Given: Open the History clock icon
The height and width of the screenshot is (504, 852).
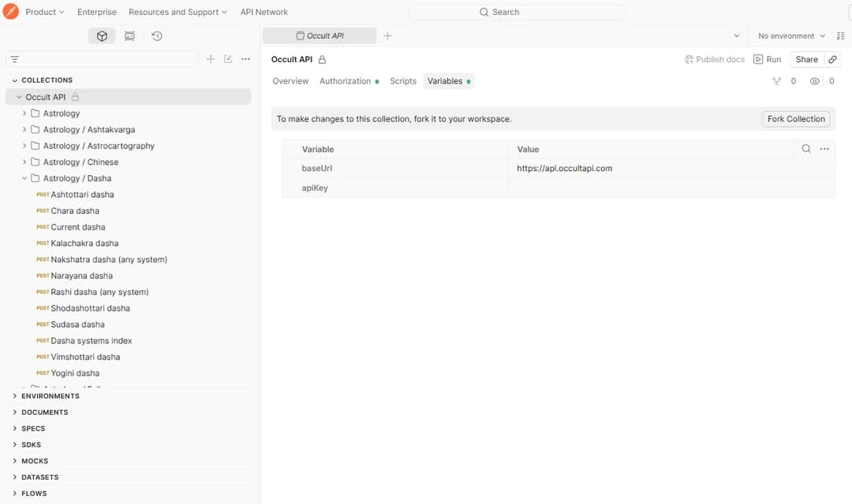Looking at the screenshot, I should [x=157, y=35].
